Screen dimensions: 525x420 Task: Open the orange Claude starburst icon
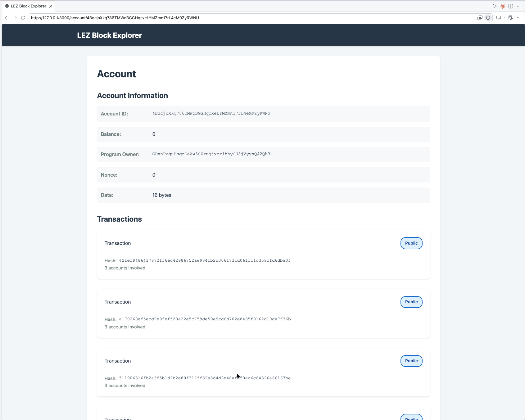pos(503,6)
